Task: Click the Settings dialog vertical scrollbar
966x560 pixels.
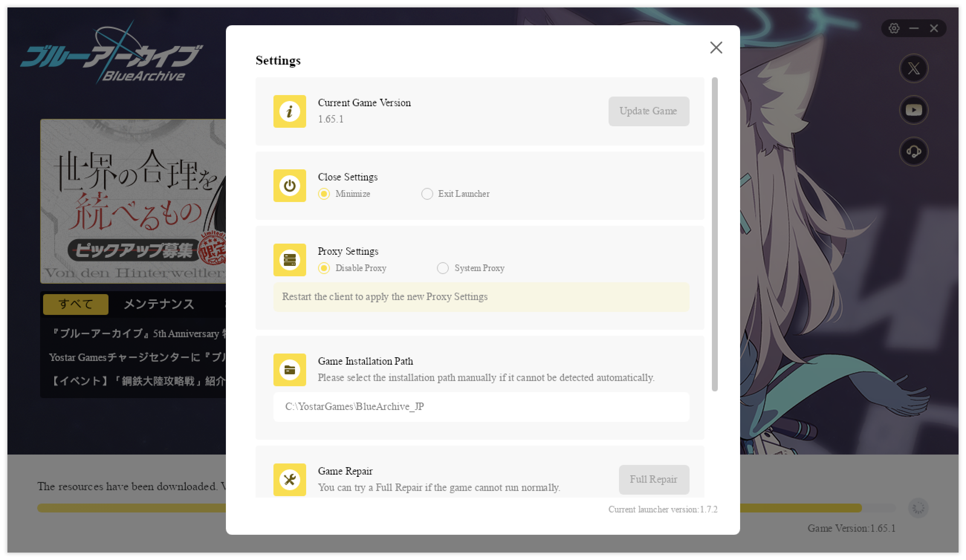Action: coord(714,234)
